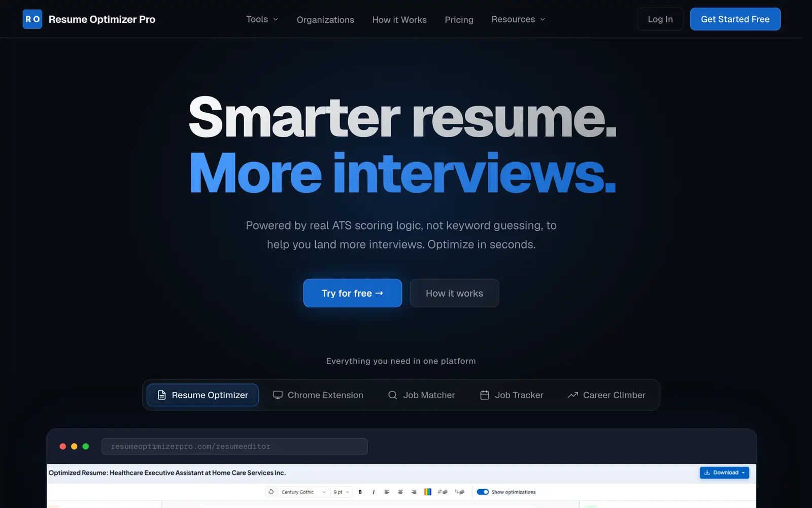Click the line spacing icon in the toolbar
The height and width of the screenshot is (508, 812).
tap(443, 492)
